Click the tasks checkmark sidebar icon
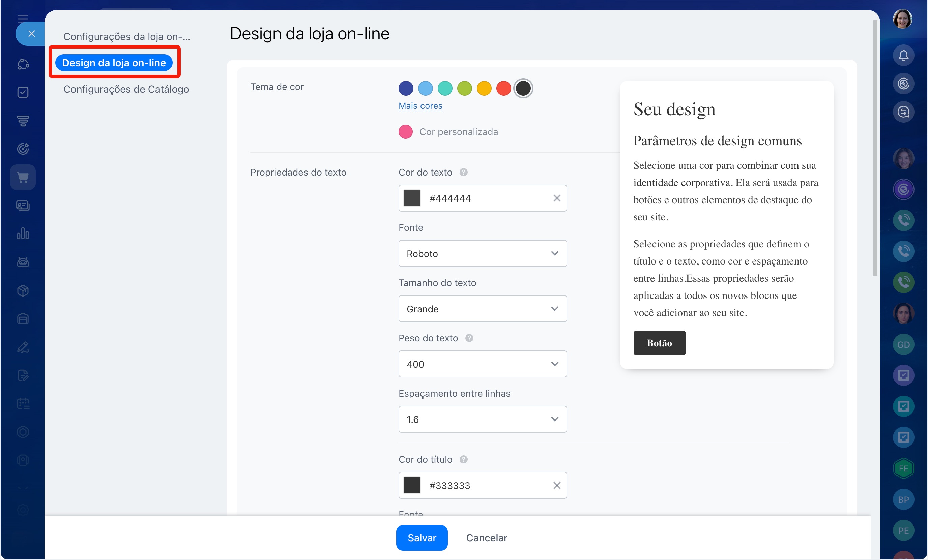Image resolution: width=928 pixels, height=560 pixels. tap(23, 92)
